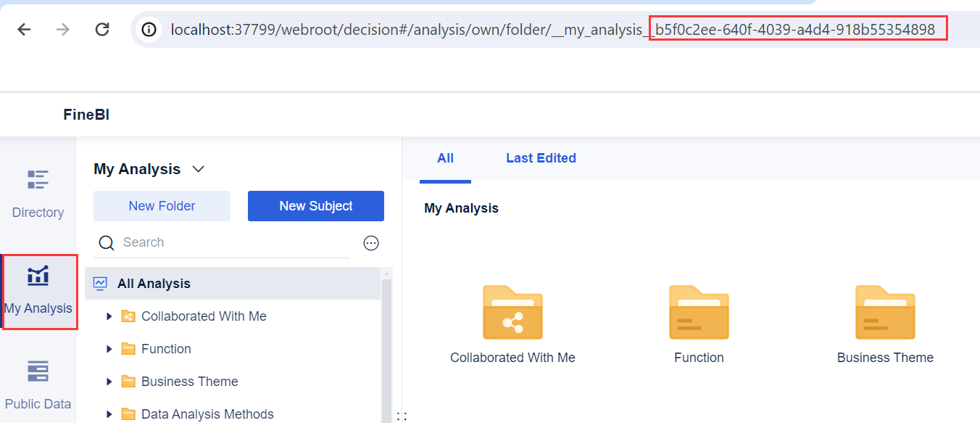Click the search magnifier icon

[107, 242]
